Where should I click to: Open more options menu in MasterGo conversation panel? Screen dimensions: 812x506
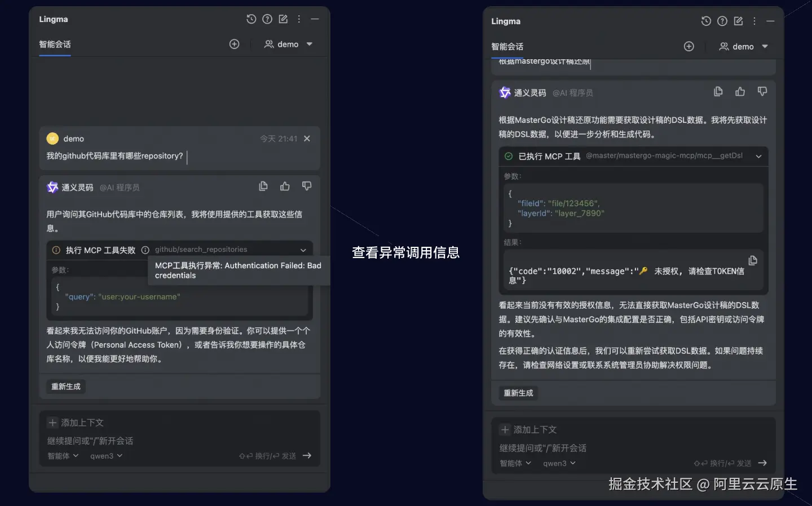pos(754,21)
